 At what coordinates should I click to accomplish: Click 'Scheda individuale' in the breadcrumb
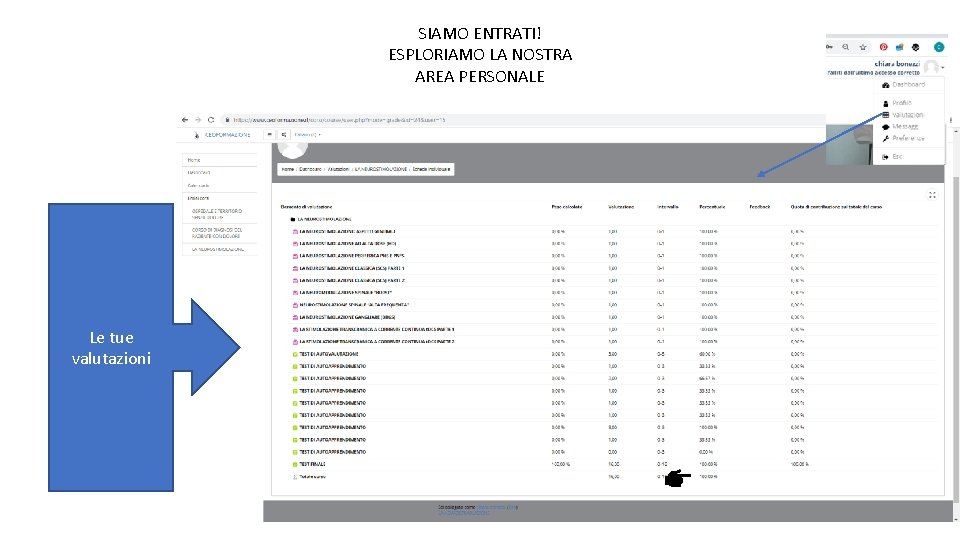click(x=431, y=169)
